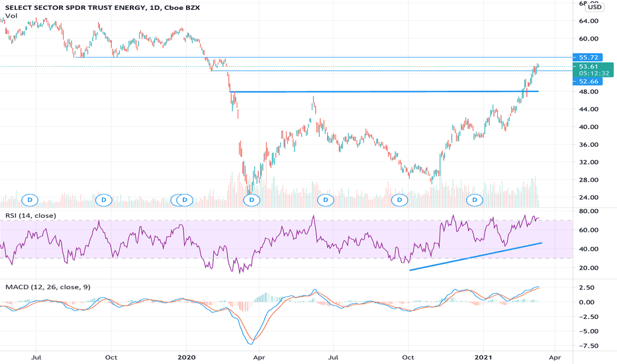Click the dividend marker near late June 2020
The width and height of the screenshot is (617, 364).
pos(326,200)
